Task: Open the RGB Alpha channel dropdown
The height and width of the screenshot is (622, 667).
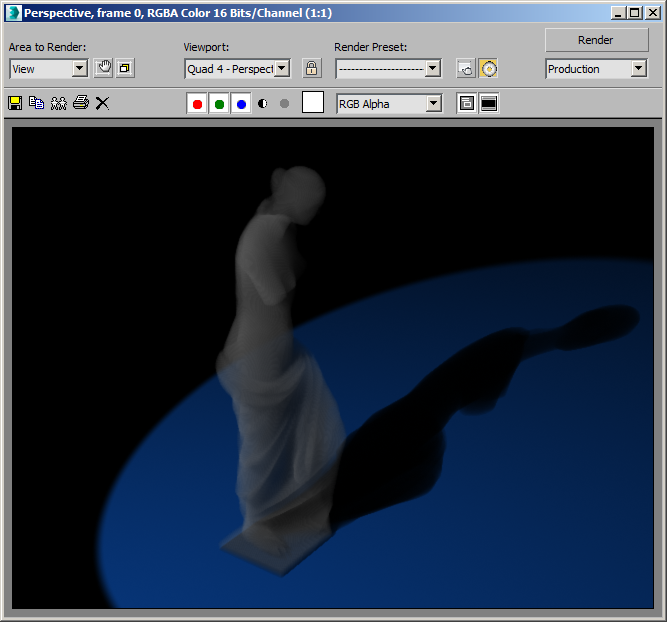Action: pos(389,104)
